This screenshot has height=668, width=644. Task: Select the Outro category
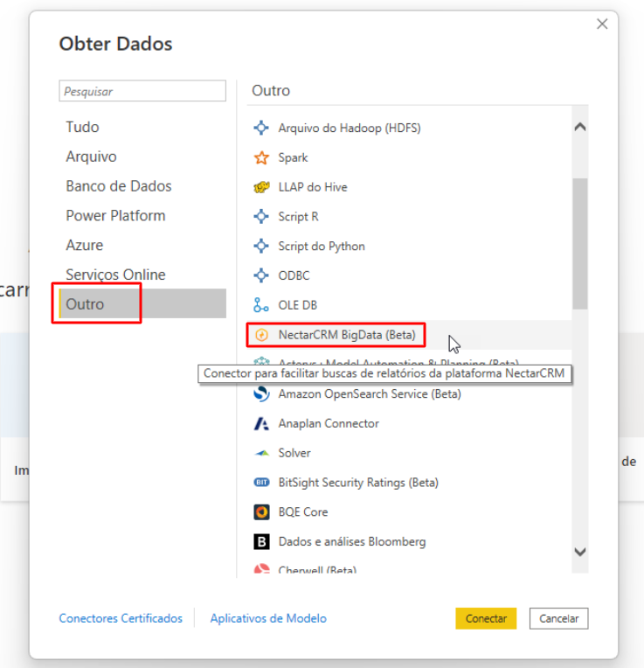click(142, 303)
